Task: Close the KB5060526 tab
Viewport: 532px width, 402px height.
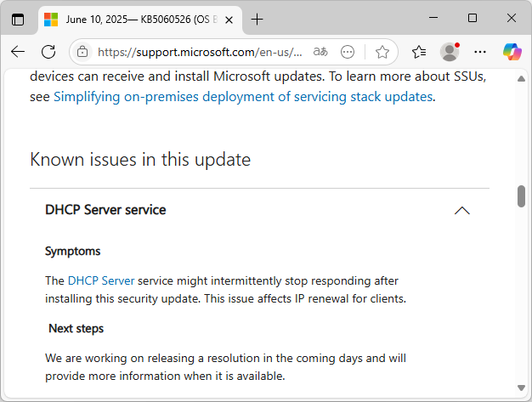Action: (x=228, y=19)
